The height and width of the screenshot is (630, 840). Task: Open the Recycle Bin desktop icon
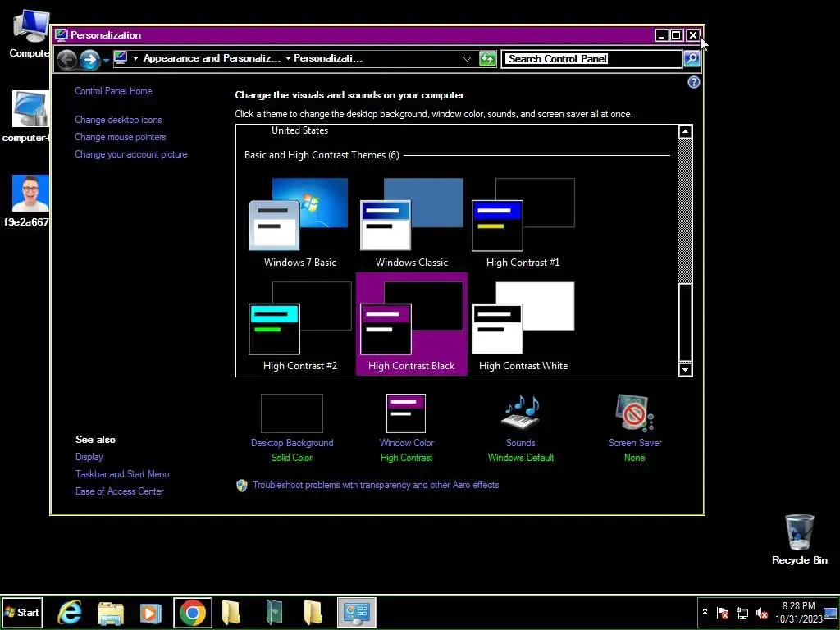pos(799,540)
